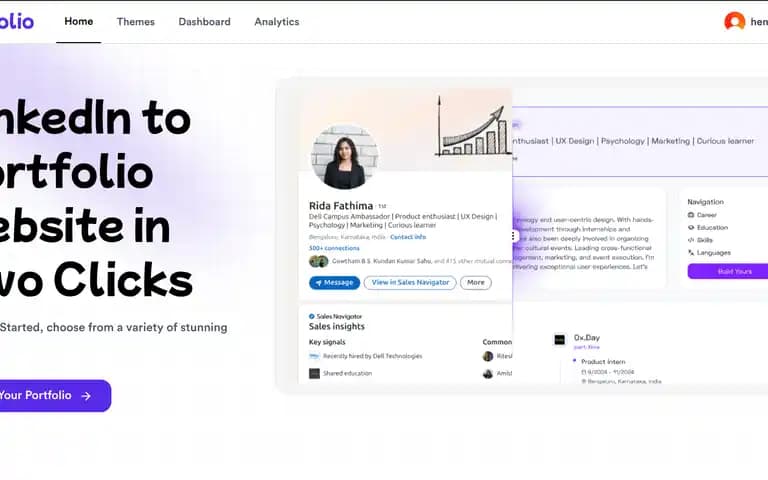
Task: Click the Sales insights heading
Action: tap(336, 326)
